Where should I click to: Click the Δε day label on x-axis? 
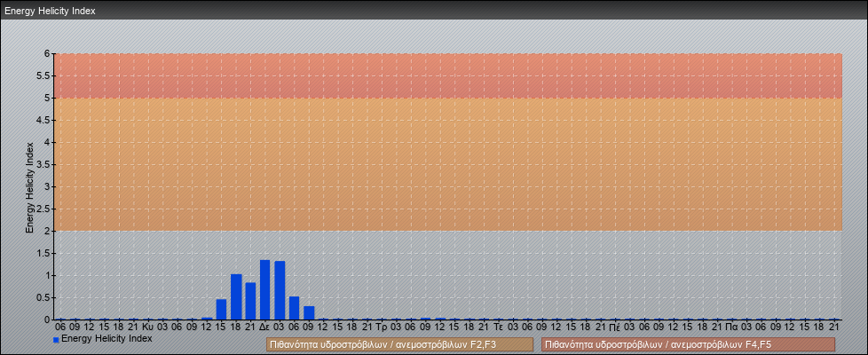[264, 327]
